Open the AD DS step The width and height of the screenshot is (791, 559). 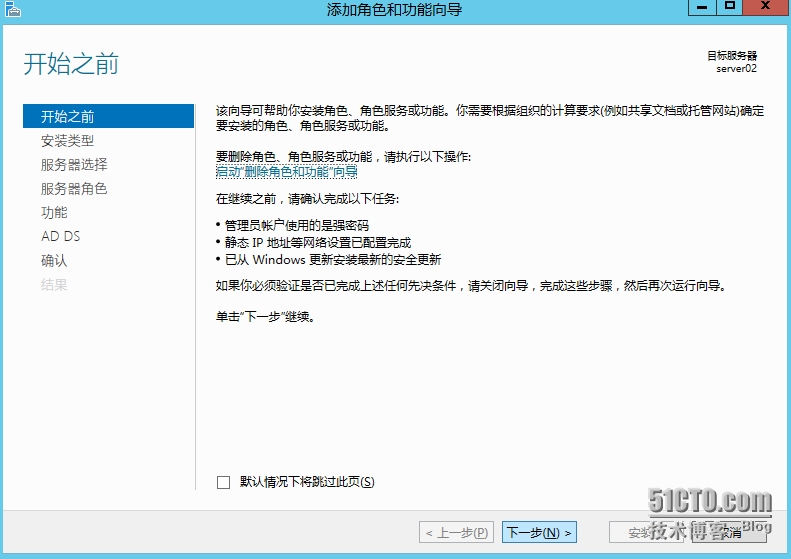(x=61, y=236)
